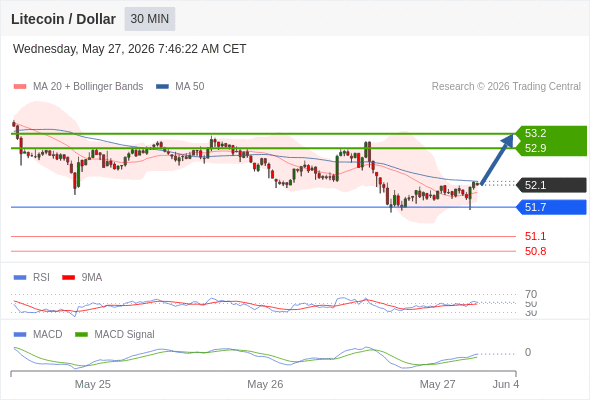Click the MACD Signal green legend marker
The width and height of the screenshot is (590, 400).
point(81,334)
